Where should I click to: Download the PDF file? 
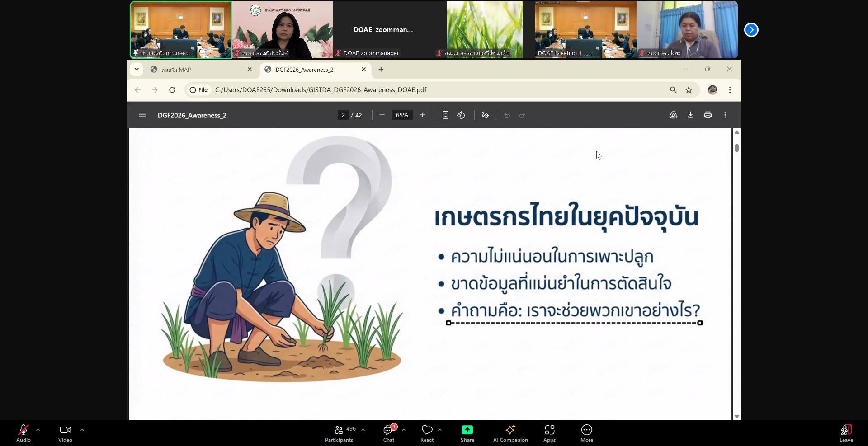[x=690, y=115]
